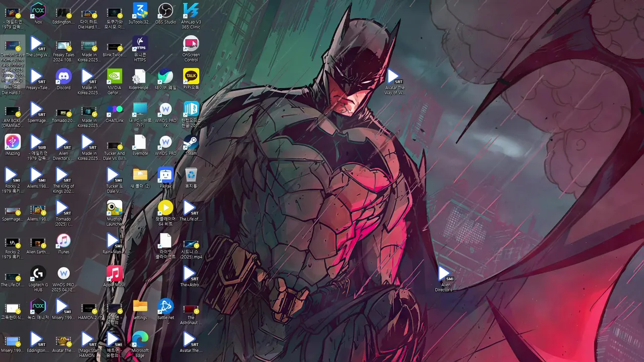Select the [MagicStar] HAMON SRT file

coord(89,344)
